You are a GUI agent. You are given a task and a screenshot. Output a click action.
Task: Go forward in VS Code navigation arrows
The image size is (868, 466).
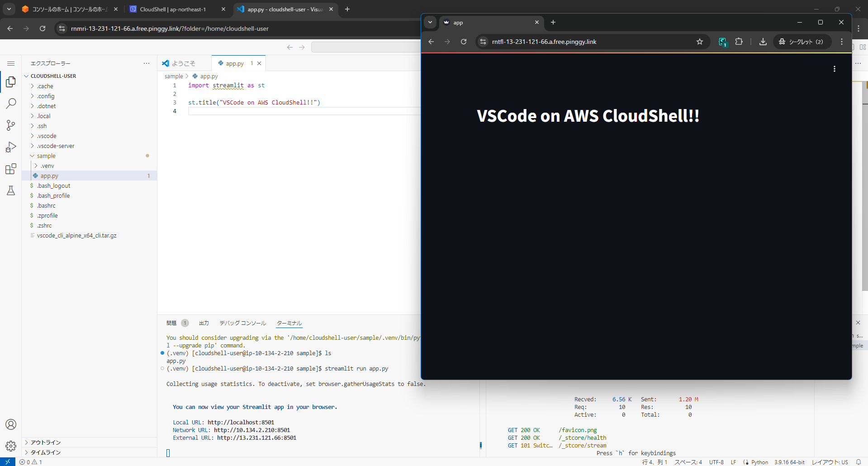coord(302,47)
